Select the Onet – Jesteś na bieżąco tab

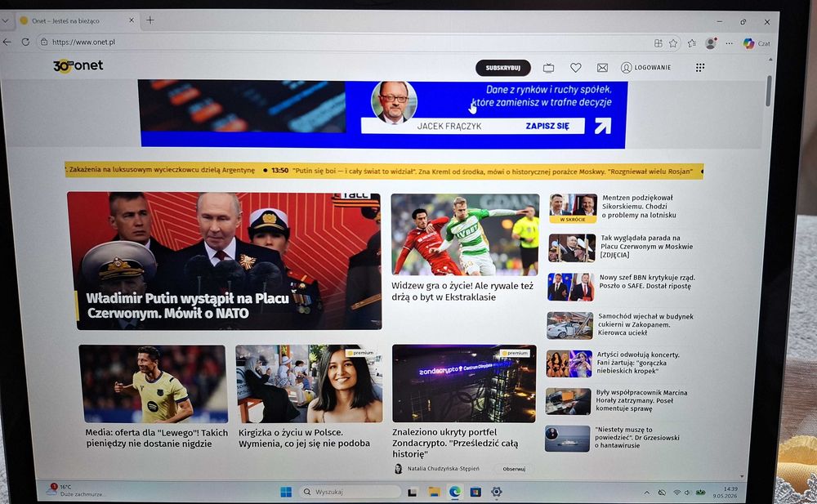pyautogui.click(x=77, y=21)
